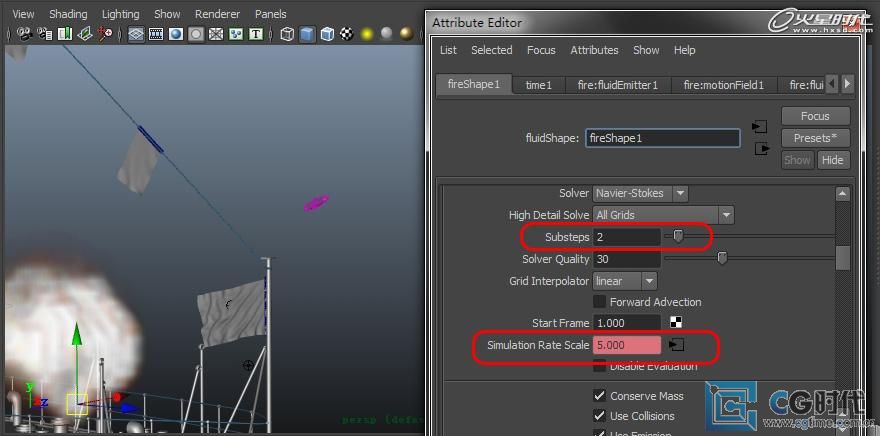Uncheck the Conserve Mass checkbox
880x436 pixels.
(x=599, y=396)
